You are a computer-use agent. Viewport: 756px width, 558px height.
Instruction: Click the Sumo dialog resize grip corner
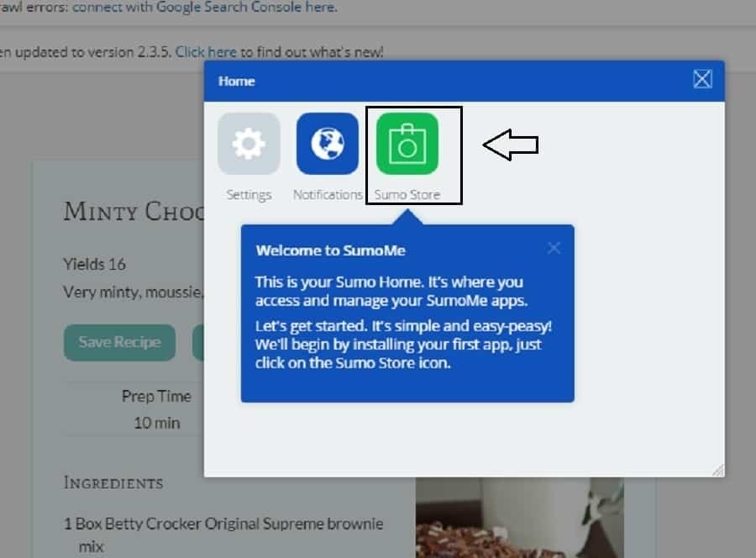[x=718, y=471]
